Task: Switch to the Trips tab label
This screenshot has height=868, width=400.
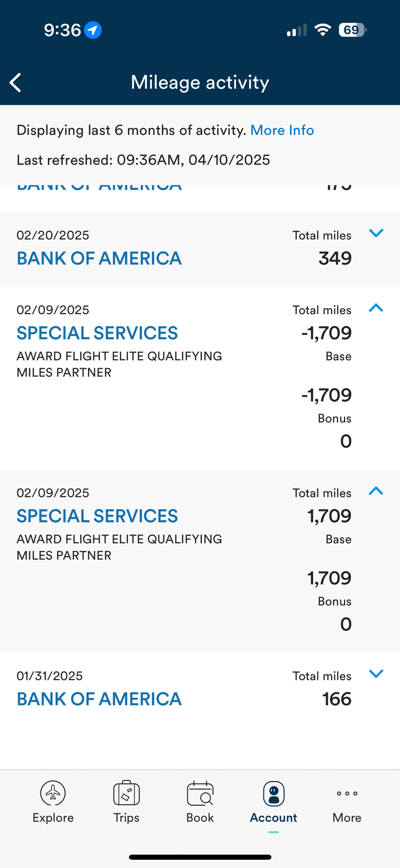Action: [126, 818]
